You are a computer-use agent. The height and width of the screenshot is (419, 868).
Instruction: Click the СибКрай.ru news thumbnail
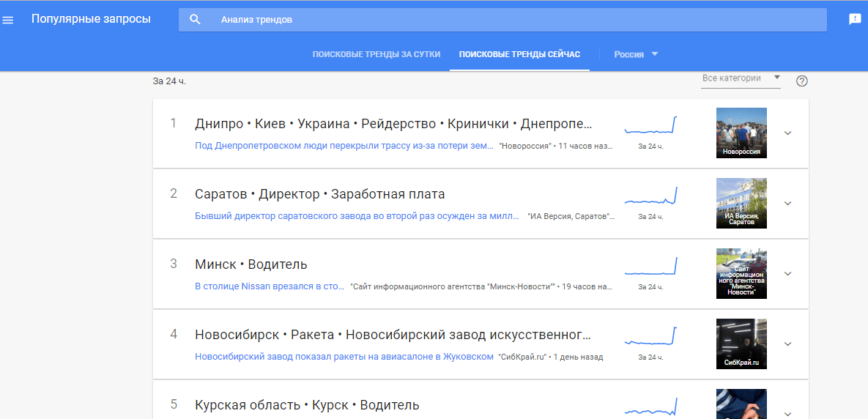click(741, 344)
